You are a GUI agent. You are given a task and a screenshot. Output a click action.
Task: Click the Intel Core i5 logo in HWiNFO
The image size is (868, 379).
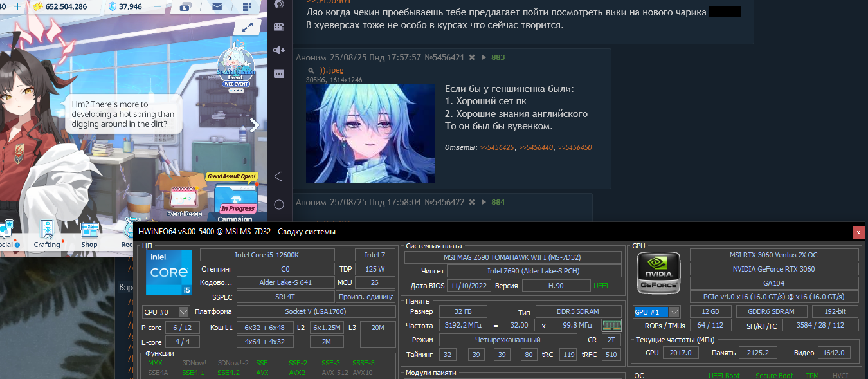click(169, 273)
